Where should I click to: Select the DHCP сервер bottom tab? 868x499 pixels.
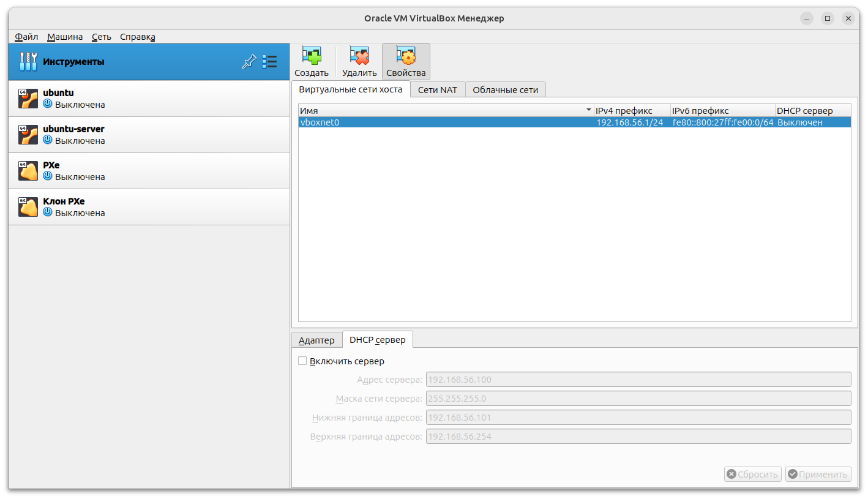click(378, 339)
